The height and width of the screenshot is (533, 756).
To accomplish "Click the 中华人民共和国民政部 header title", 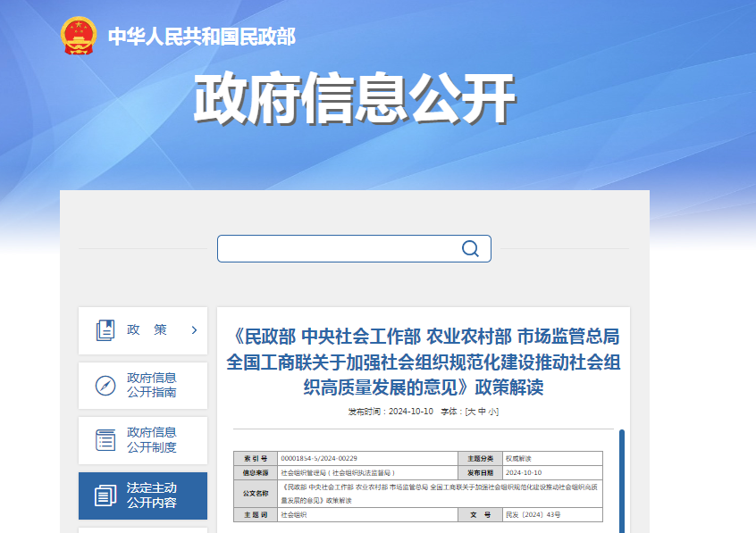I will pyautogui.click(x=202, y=37).
